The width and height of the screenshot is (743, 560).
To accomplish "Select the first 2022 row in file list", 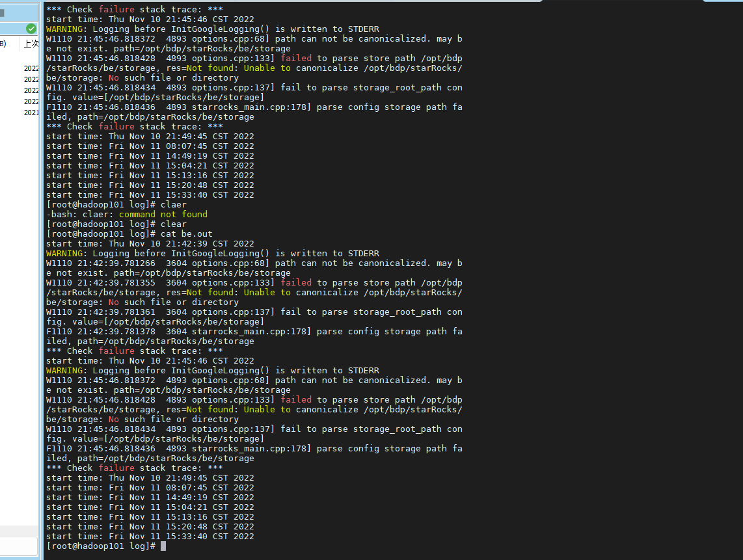I will point(31,68).
